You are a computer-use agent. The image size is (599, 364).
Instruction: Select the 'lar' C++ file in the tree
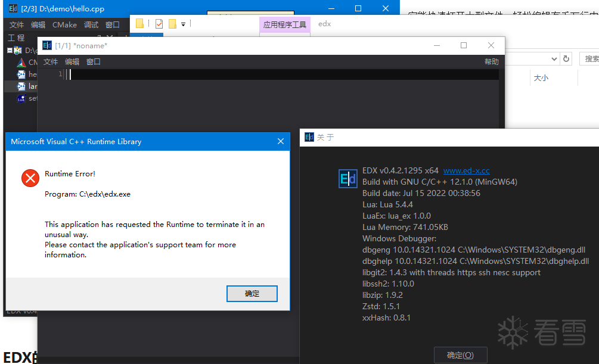(27, 86)
